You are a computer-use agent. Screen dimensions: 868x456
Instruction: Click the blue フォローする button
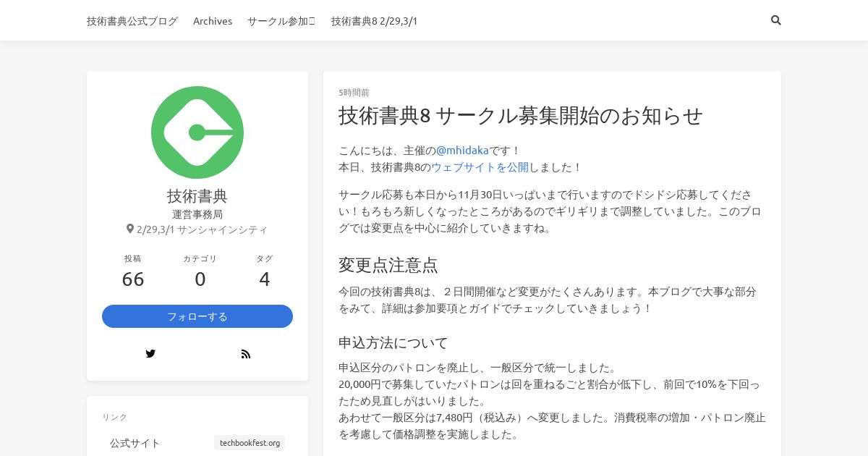coord(197,316)
